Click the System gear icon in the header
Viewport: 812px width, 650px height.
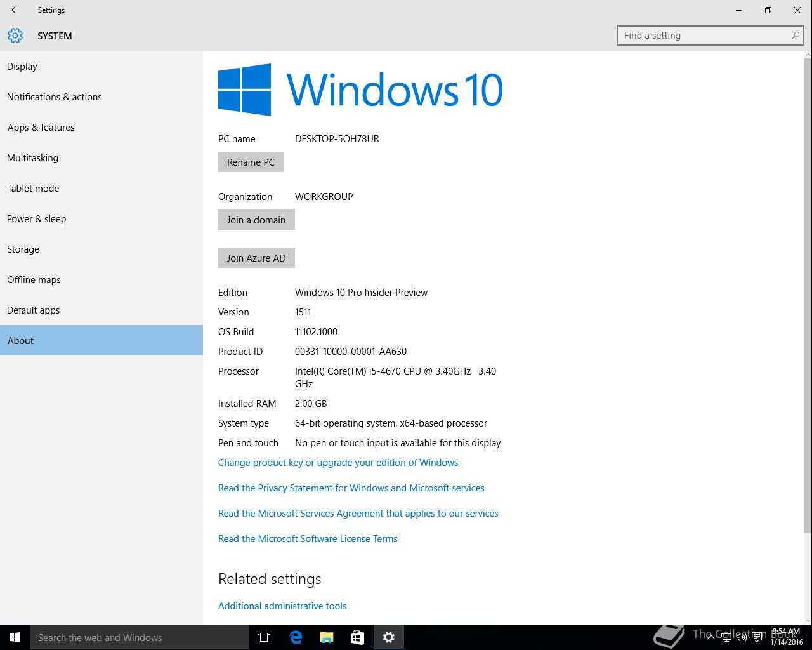coord(15,36)
